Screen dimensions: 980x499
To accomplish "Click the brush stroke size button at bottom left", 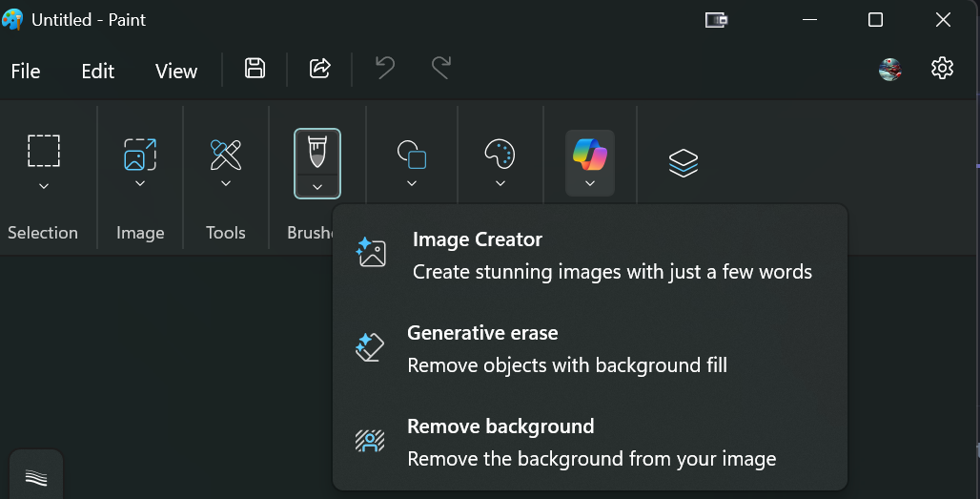I will (36, 476).
